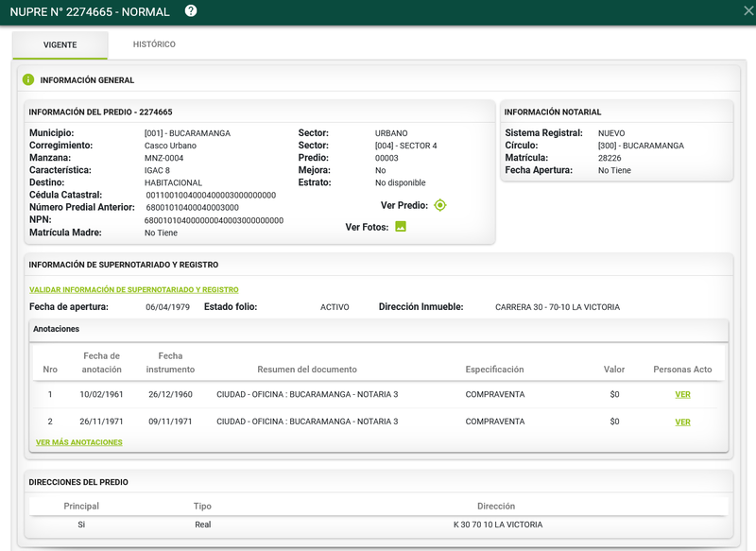Click the Fecha de apertura value 06/04/1979
This screenshot has height=551, width=756.
pos(168,307)
